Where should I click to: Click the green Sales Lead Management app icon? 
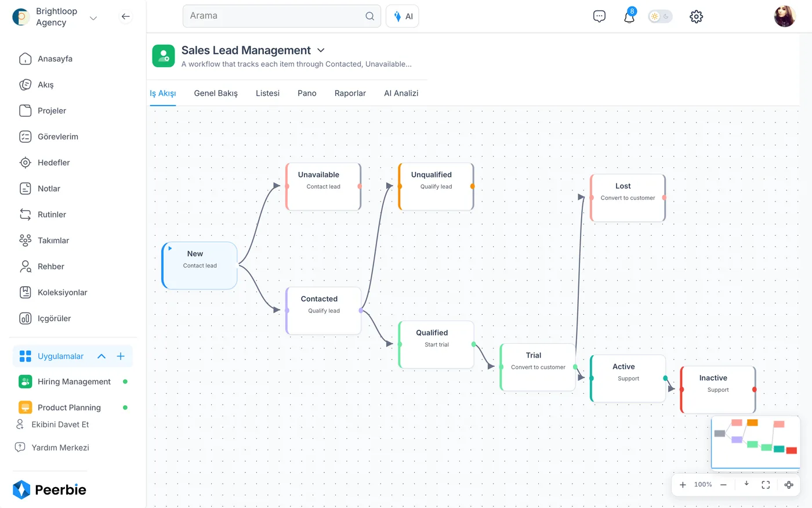pyautogui.click(x=164, y=56)
